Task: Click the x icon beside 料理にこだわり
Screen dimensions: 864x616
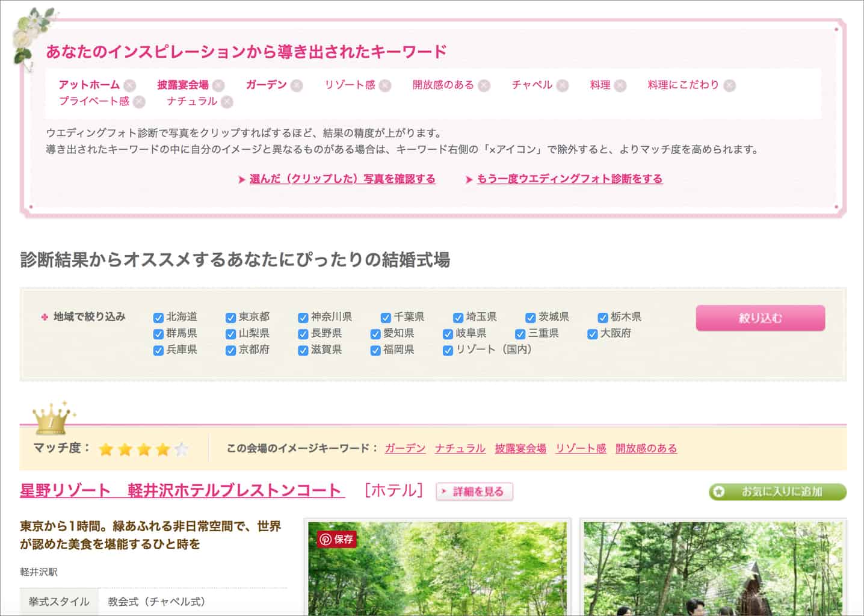Action: pyautogui.click(x=729, y=85)
